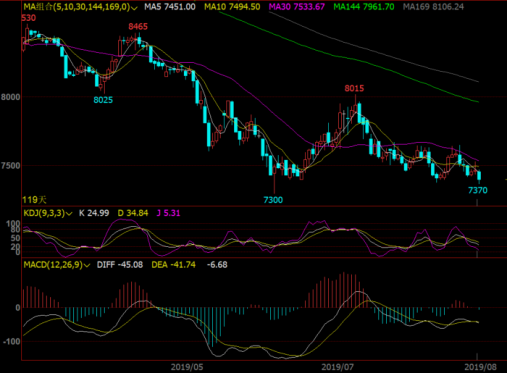Click the DEA -41.74 value

[x=173, y=265]
